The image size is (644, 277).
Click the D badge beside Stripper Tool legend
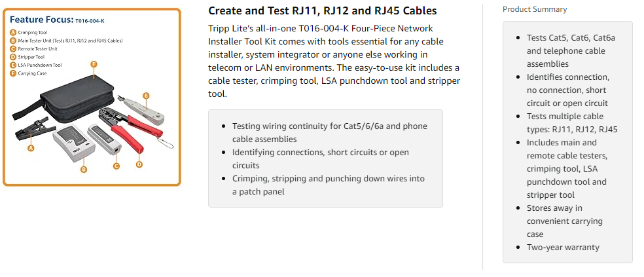coord(12,57)
